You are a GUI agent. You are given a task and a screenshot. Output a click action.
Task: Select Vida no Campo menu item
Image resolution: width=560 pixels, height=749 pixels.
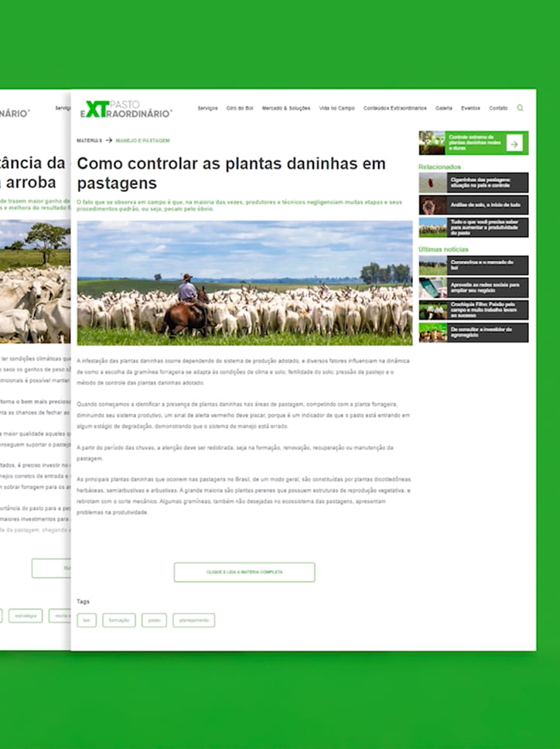336,108
